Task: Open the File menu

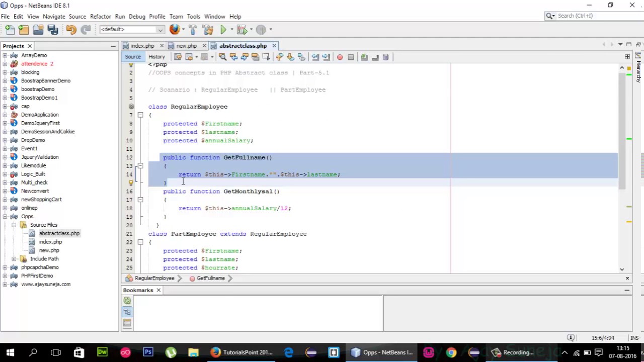Action: coord(5,17)
